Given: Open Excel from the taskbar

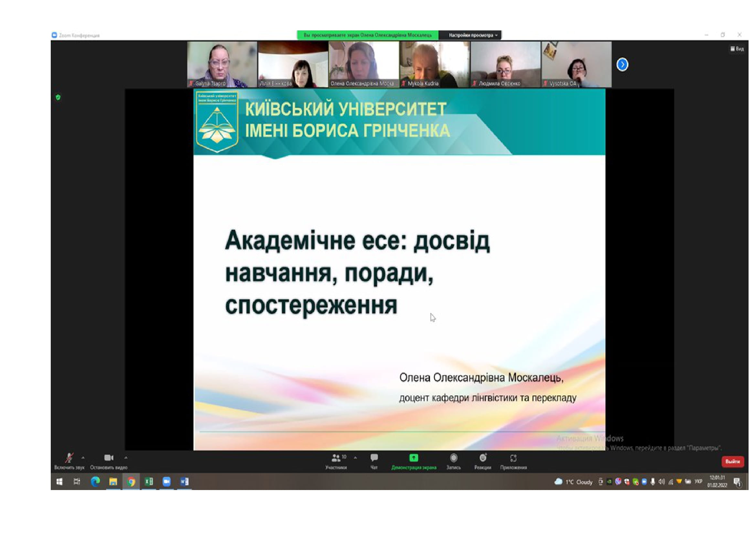Looking at the screenshot, I should (x=149, y=482).
